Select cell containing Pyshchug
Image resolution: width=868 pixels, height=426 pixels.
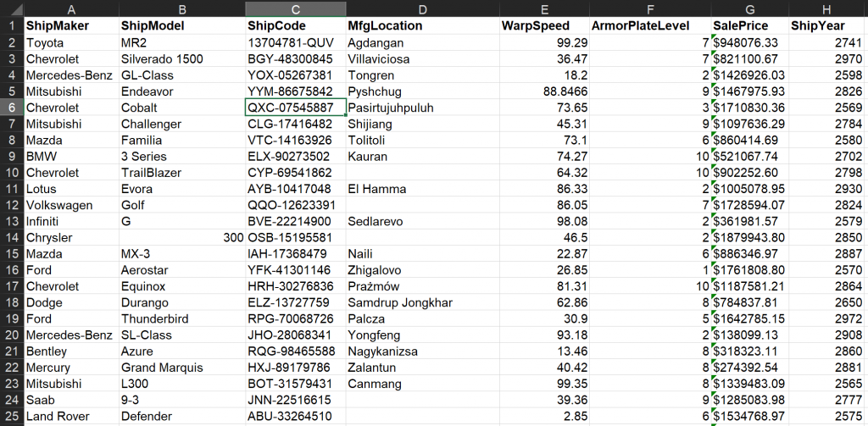tap(423, 91)
